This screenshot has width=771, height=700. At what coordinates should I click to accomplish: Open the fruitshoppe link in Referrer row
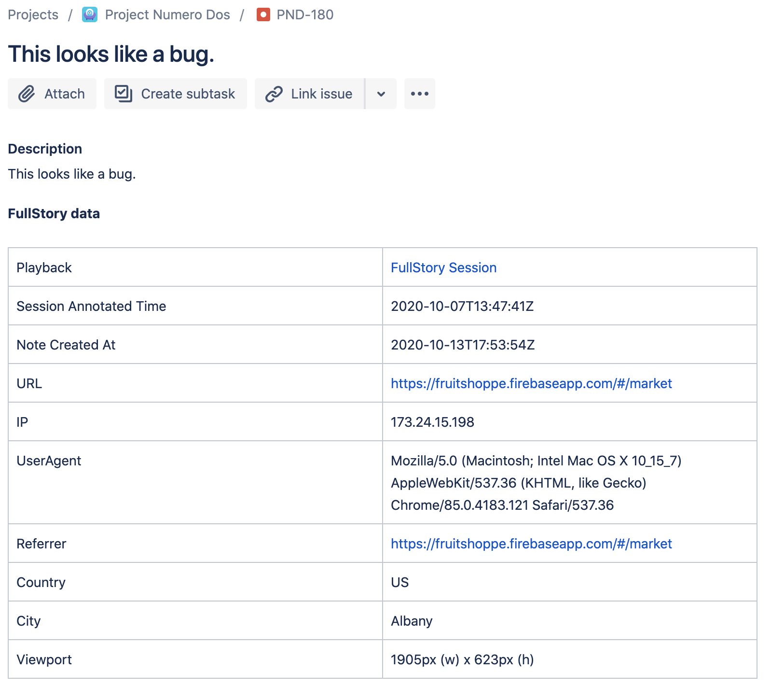[x=531, y=544]
